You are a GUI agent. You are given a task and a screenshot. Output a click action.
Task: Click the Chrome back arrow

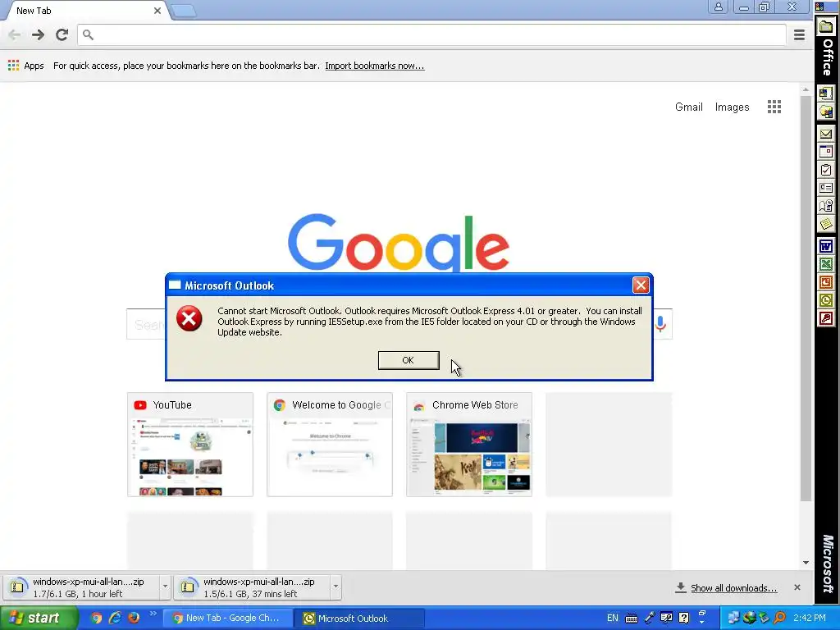tap(15, 34)
